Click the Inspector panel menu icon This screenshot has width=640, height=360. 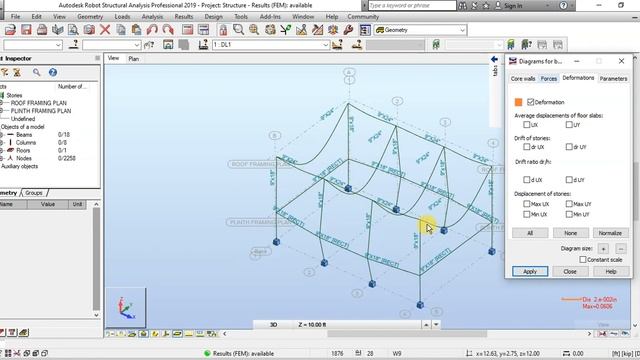point(98,58)
